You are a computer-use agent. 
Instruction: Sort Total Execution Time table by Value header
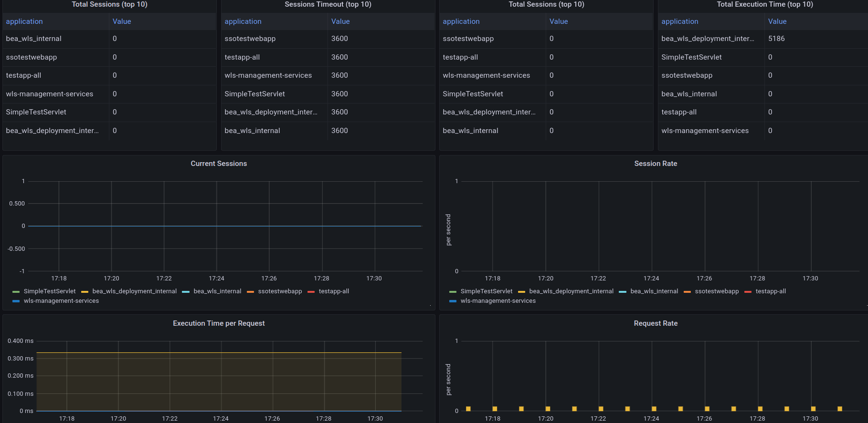[x=777, y=21]
